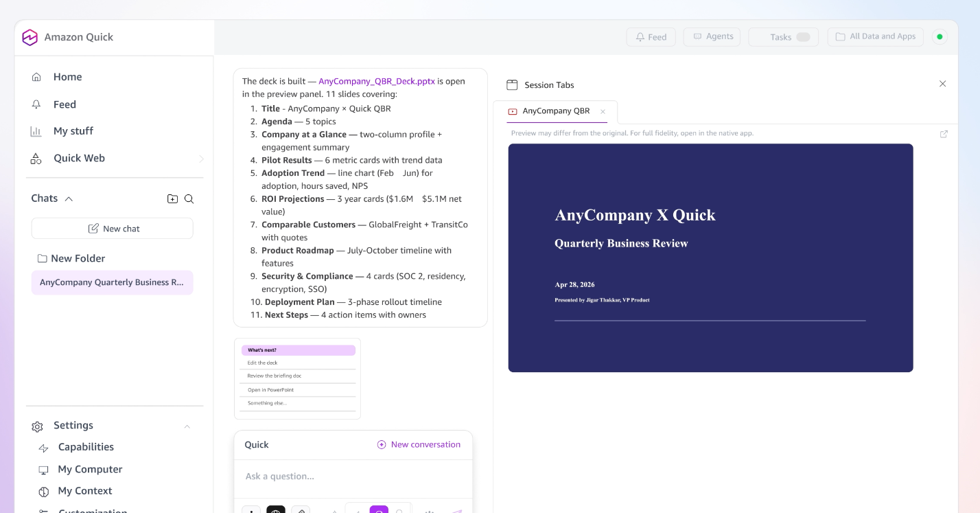Collapse the Settings section chevron
The width and height of the screenshot is (980, 513).
pos(187,426)
